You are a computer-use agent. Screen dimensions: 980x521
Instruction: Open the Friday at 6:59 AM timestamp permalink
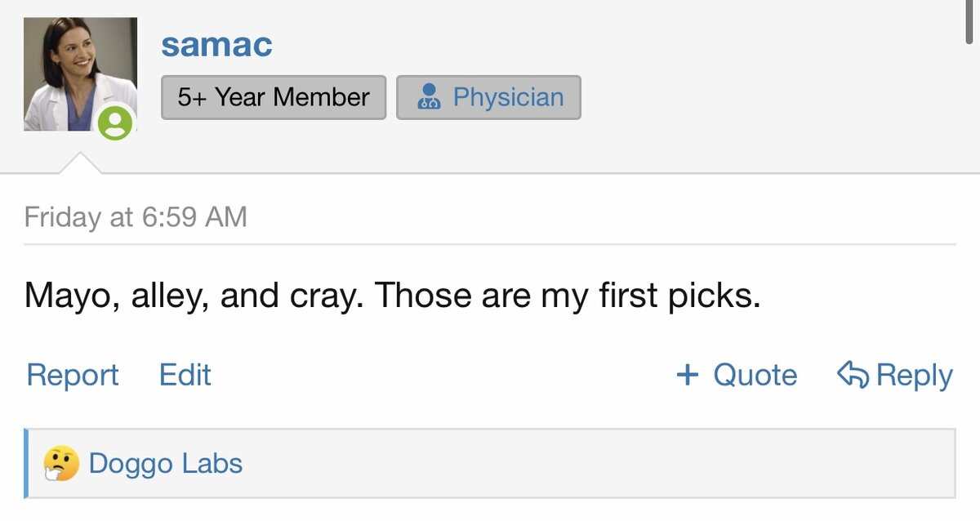click(136, 217)
